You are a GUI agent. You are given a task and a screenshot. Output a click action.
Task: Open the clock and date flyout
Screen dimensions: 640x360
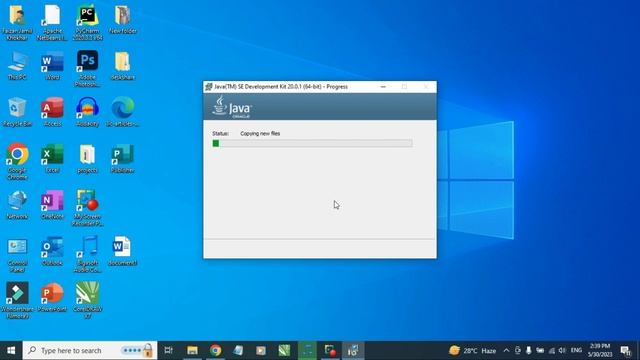(600, 351)
